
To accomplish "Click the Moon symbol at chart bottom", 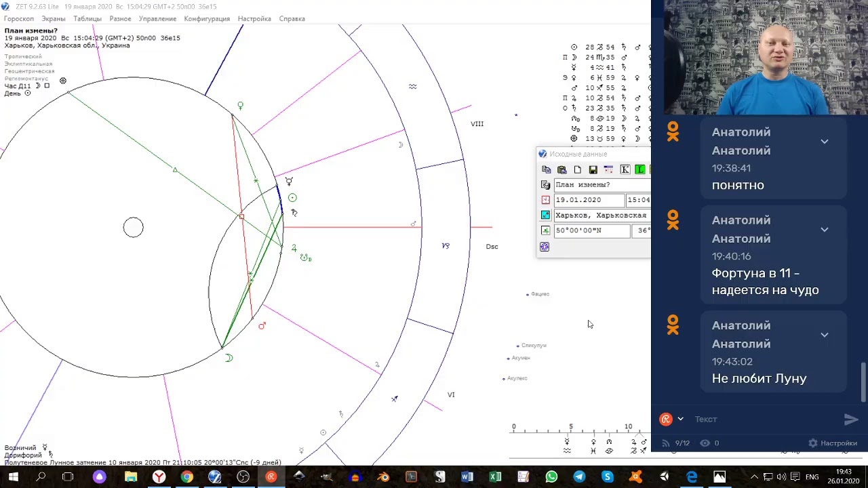I will [229, 358].
